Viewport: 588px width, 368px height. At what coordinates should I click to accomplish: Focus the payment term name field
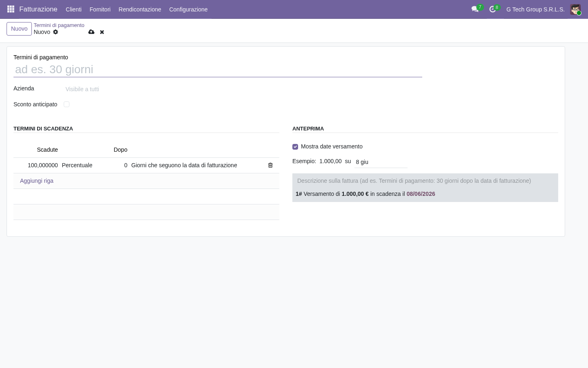click(x=218, y=70)
